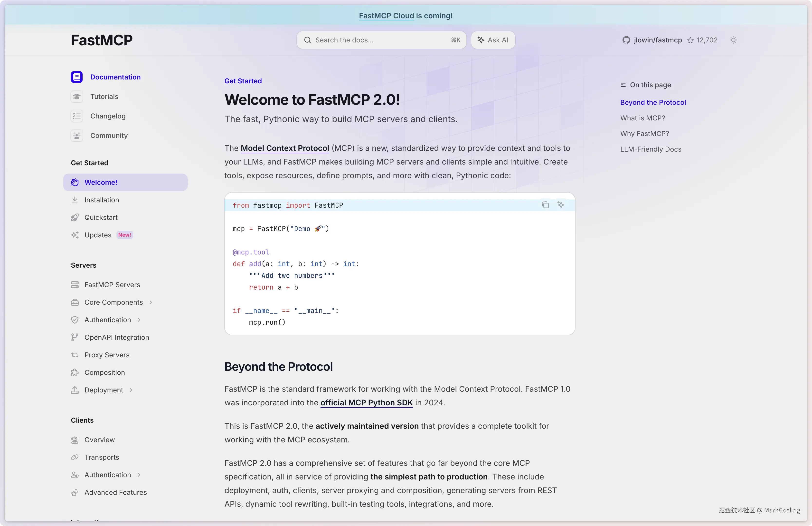Open Updates page marked New
This screenshot has height=526, width=812.
coord(98,235)
